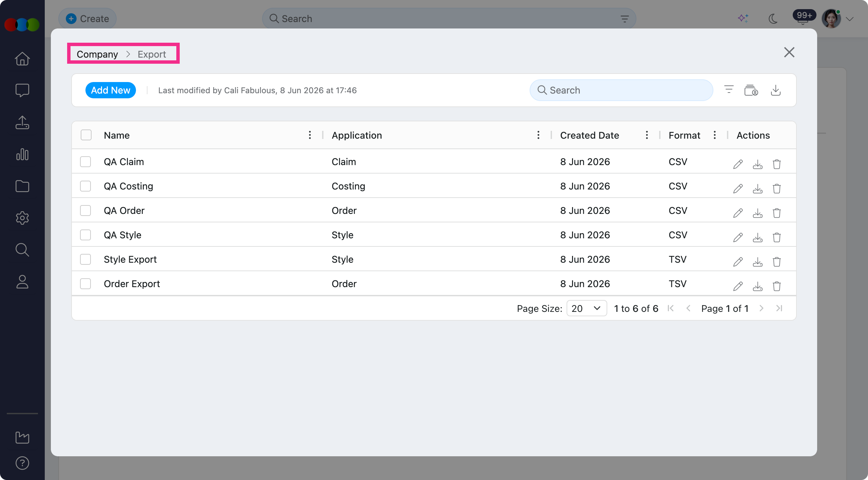Click the export list Search field
This screenshot has height=480, width=868.
(621, 90)
